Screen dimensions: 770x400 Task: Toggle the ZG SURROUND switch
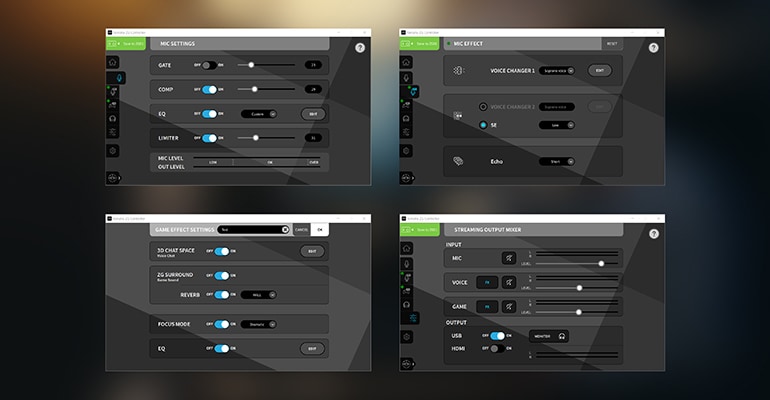(x=221, y=275)
